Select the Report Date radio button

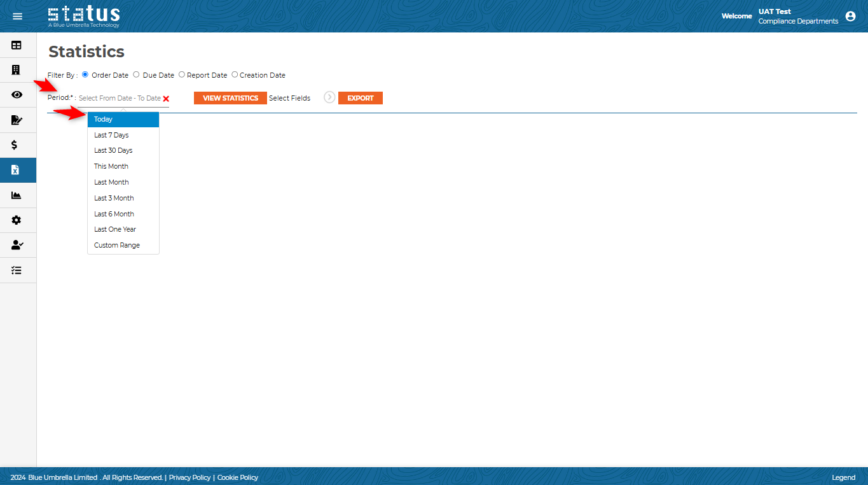click(182, 74)
